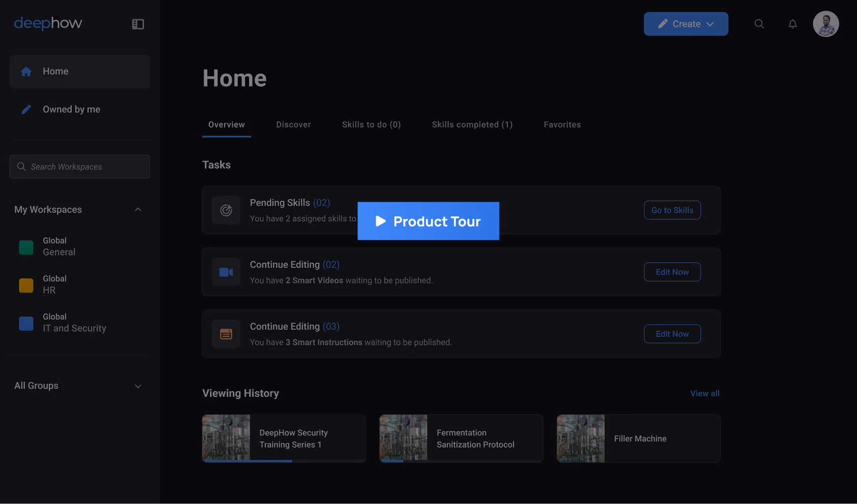Click the Filler Machine title text
Screen dimensions: 857x504
pos(640,438)
